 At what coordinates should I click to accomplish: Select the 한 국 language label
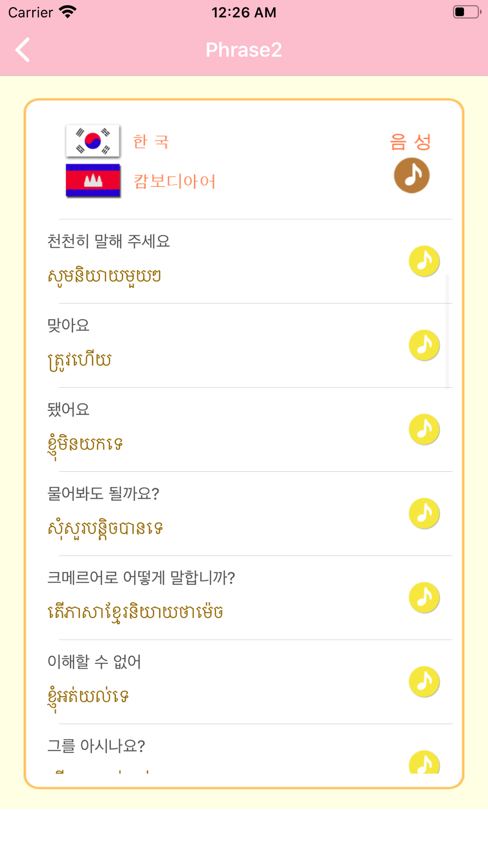pyautogui.click(x=151, y=142)
